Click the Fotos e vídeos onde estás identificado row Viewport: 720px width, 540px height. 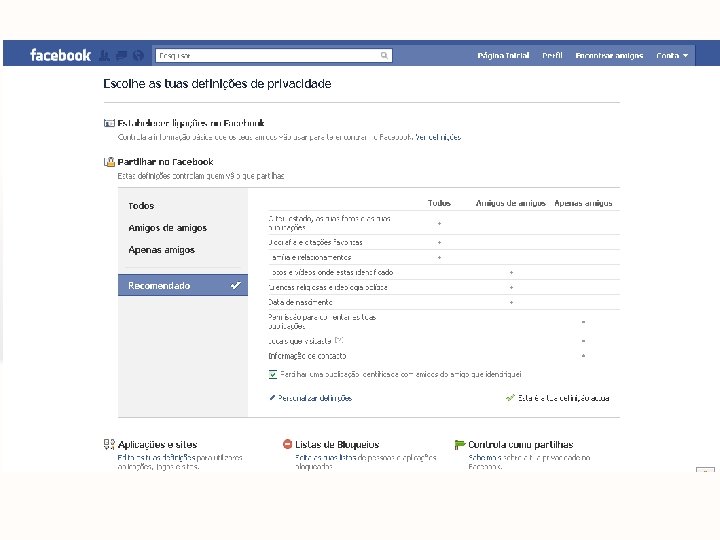444,272
